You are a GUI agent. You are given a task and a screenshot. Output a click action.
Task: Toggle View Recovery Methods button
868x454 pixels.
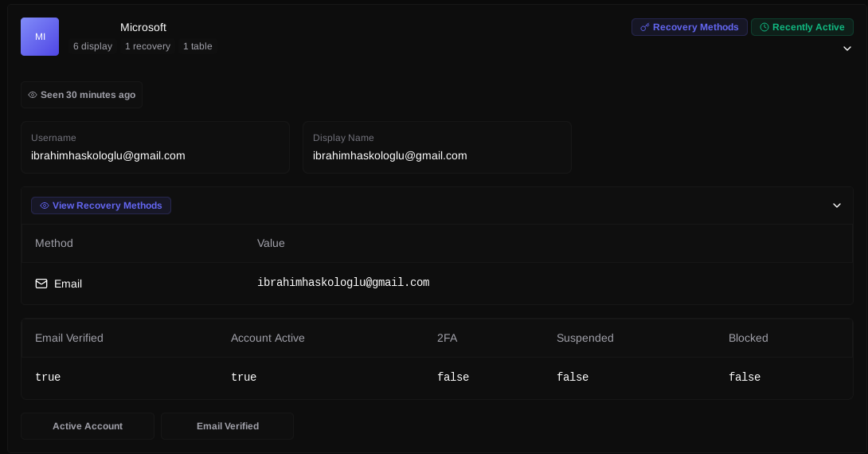pos(101,205)
